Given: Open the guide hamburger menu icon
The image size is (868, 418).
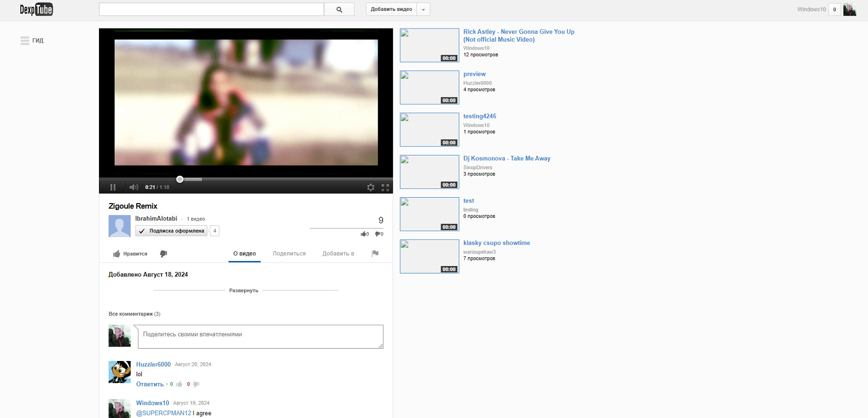Looking at the screenshot, I should click(x=25, y=41).
